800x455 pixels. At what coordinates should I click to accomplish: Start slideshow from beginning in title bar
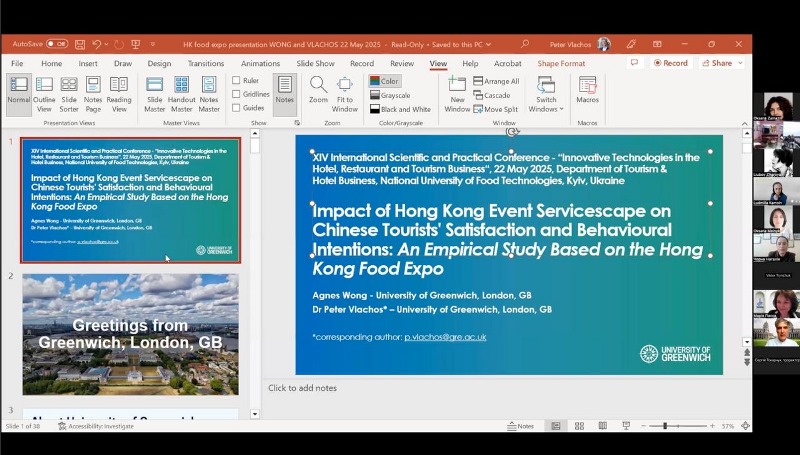pyautogui.click(x=136, y=44)
